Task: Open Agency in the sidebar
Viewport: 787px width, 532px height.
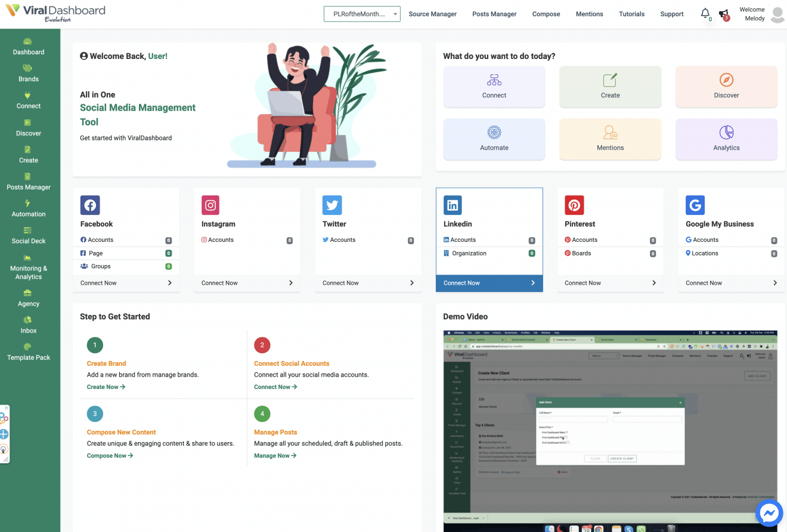Action: click(x=29, y=298)
